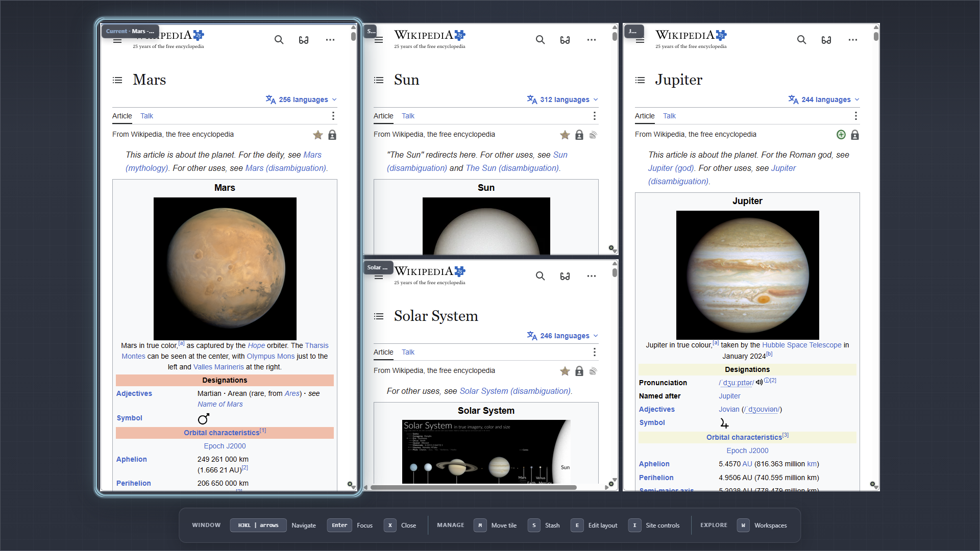
Task: Open hamburger main menu in Sun tile
Action: pos(379,40)
